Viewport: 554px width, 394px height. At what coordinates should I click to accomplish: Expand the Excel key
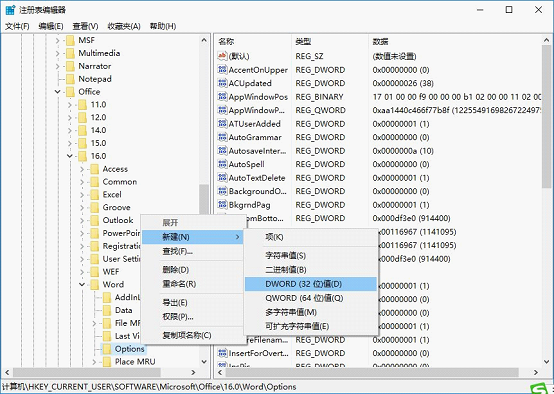[82, 195]
